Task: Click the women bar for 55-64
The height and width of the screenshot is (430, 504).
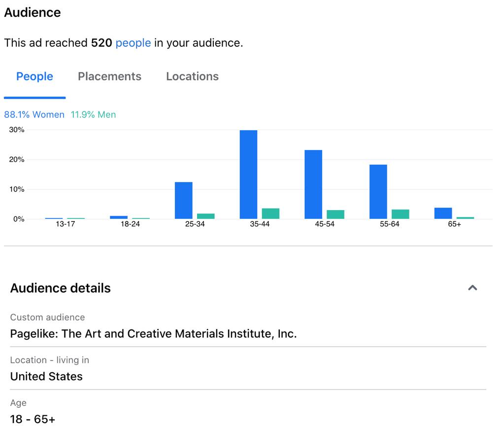Action: (378, 192)
